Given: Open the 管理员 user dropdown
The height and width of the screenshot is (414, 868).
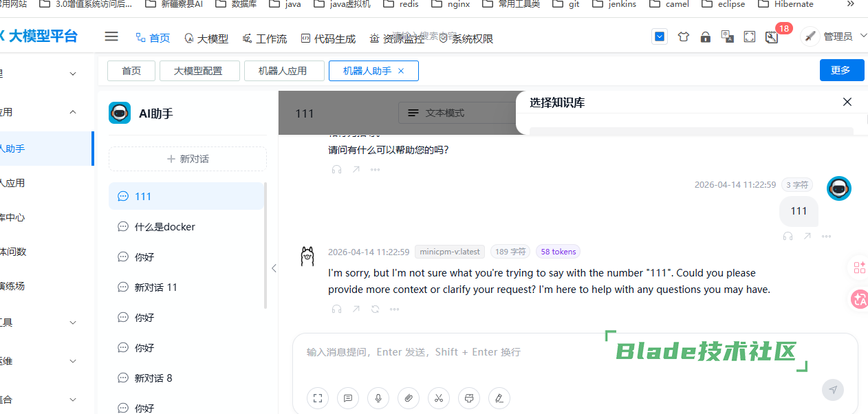Looking at the screenshot, I should [x=834, y=37].
